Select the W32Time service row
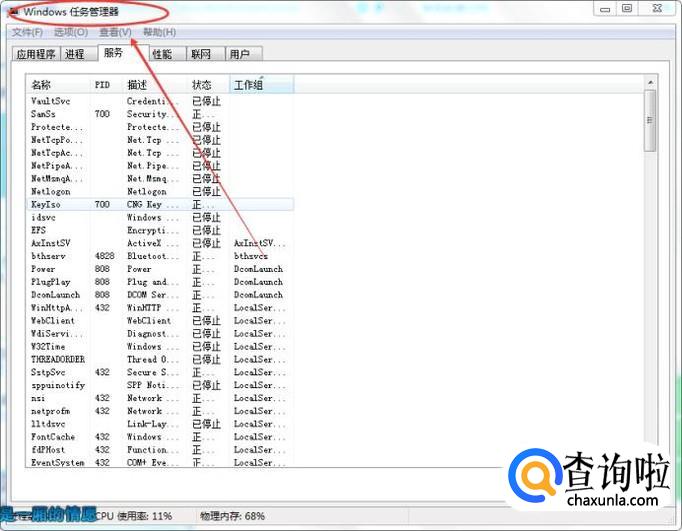Screen dimensions: 682x531 coord(160,347)
